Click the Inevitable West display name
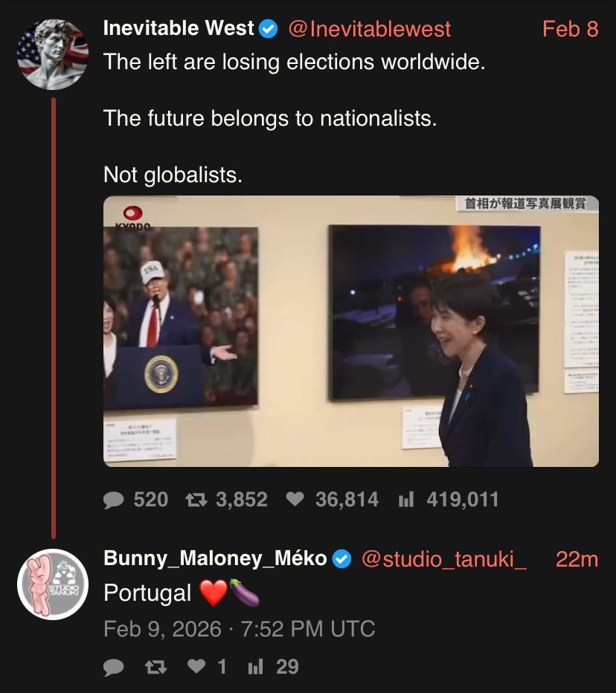 point(179,29)
